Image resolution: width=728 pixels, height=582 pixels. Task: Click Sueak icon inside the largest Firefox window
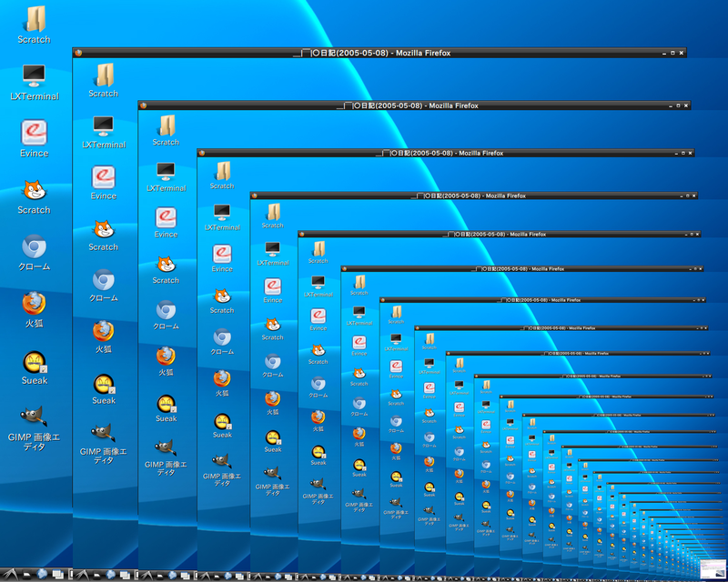pos(104,385)
